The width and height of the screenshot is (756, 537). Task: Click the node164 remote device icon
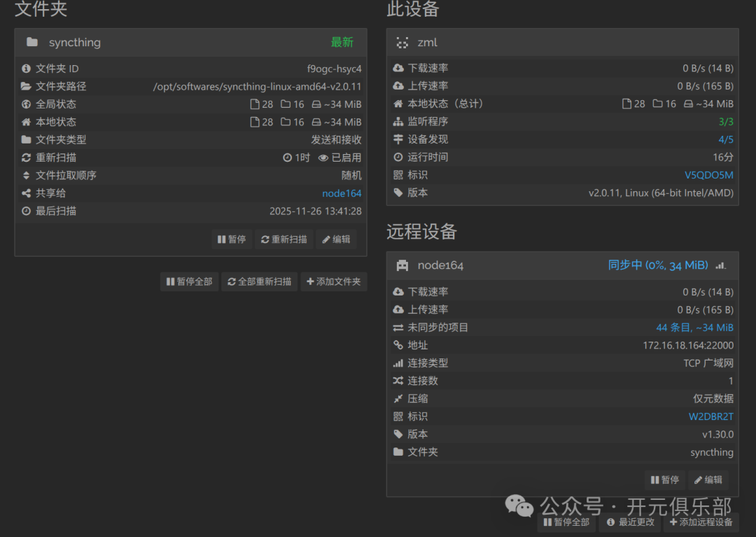(x=402, y=265)
